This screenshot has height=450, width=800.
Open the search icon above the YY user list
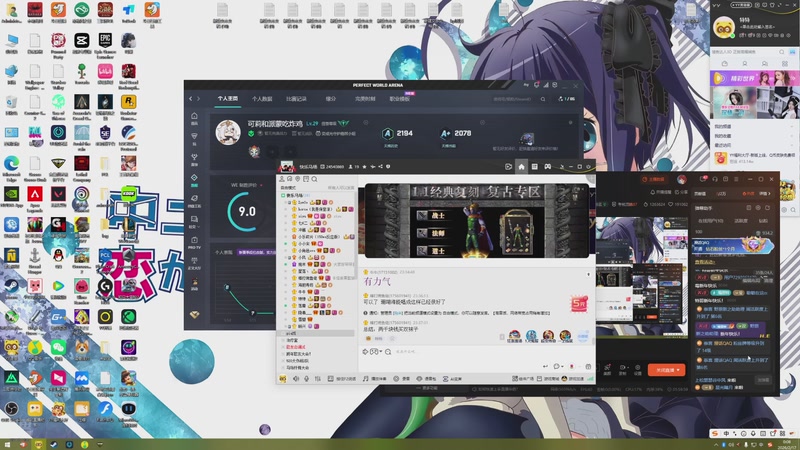(x=314, y=179)
